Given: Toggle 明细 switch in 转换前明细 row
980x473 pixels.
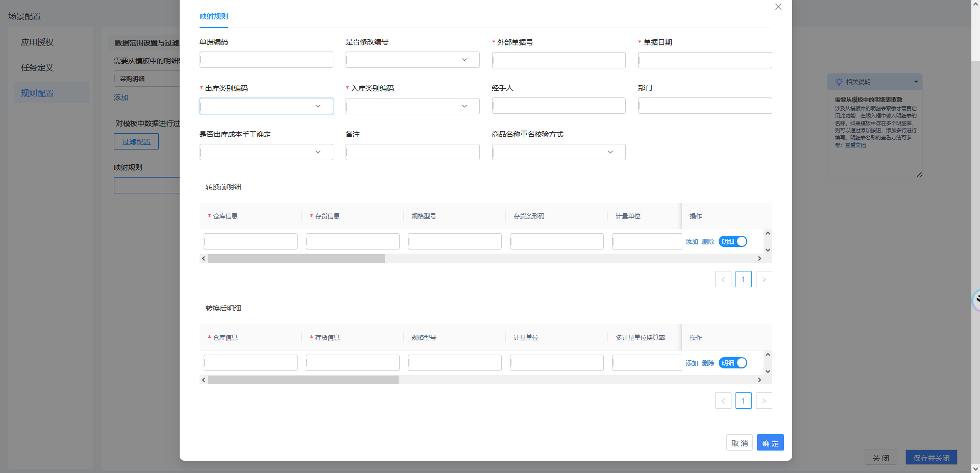Looking at the screenshot, I should [x=733, y=241].
